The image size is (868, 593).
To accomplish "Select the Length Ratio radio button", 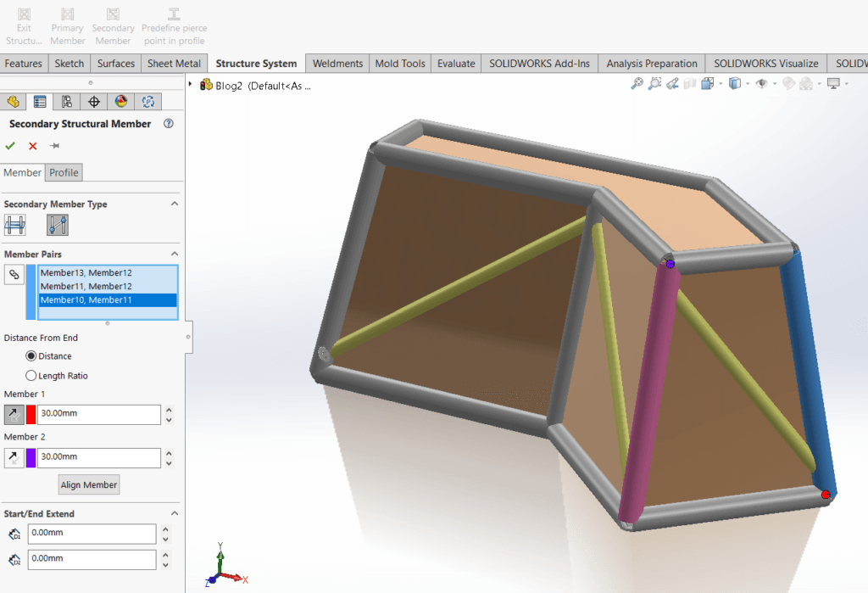I will pos(31,376).
